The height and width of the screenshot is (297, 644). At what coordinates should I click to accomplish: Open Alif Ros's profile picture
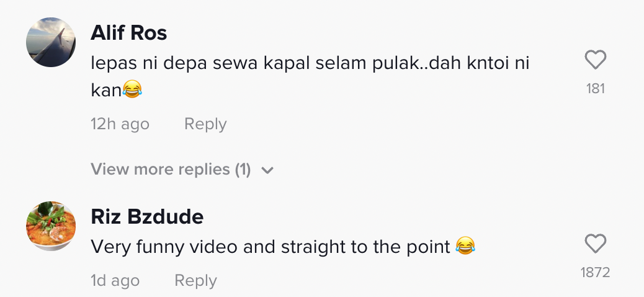(x=51, y=42)
